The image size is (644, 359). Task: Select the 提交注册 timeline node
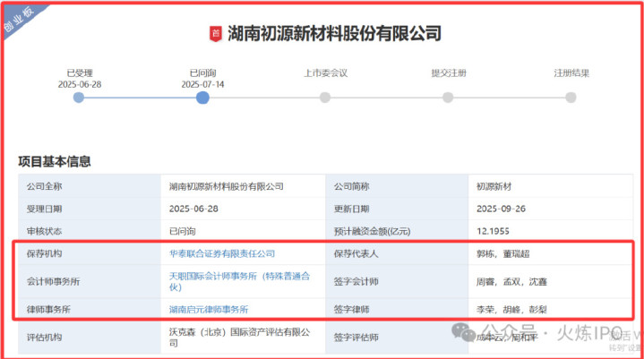(448, 98)
